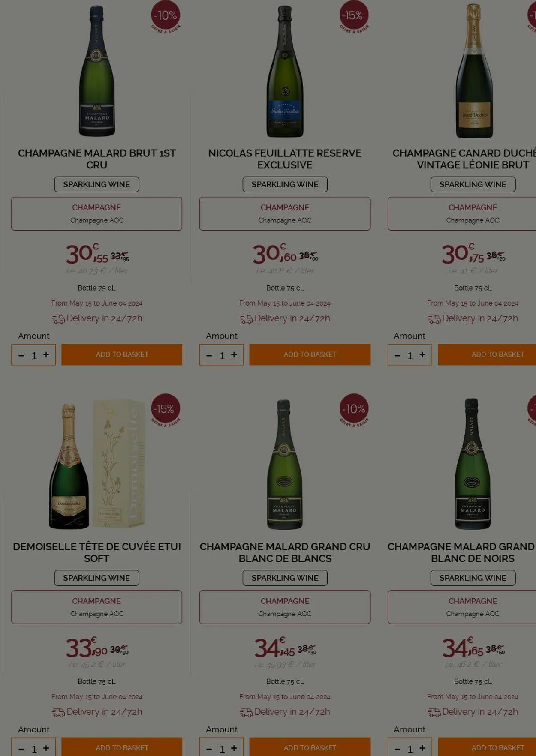
Task: Click the -10% offer badge on Malard Brut
Action: [166, 16]
